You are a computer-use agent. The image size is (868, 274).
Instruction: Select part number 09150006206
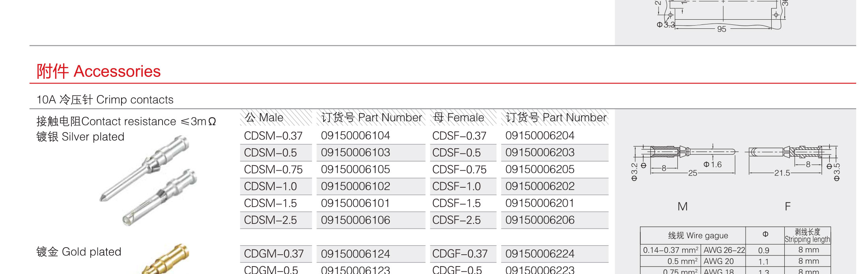[540, 220]
